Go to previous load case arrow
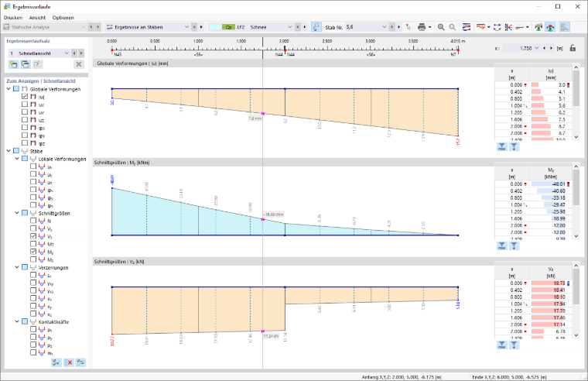The width and height of the screenshot is (588, 381). (298, 27)
